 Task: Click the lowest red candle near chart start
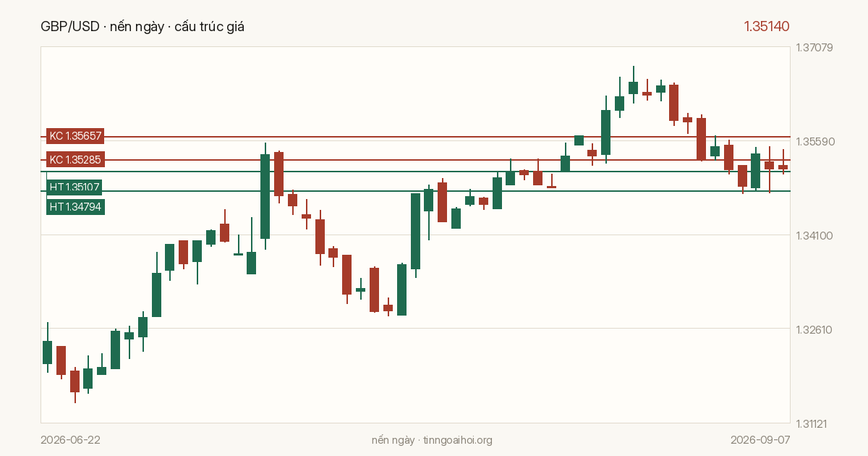[75, 381]
